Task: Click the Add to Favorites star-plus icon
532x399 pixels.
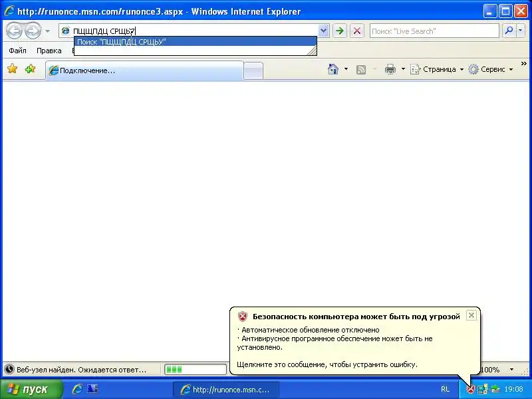Action: click(x=30, y=69)
